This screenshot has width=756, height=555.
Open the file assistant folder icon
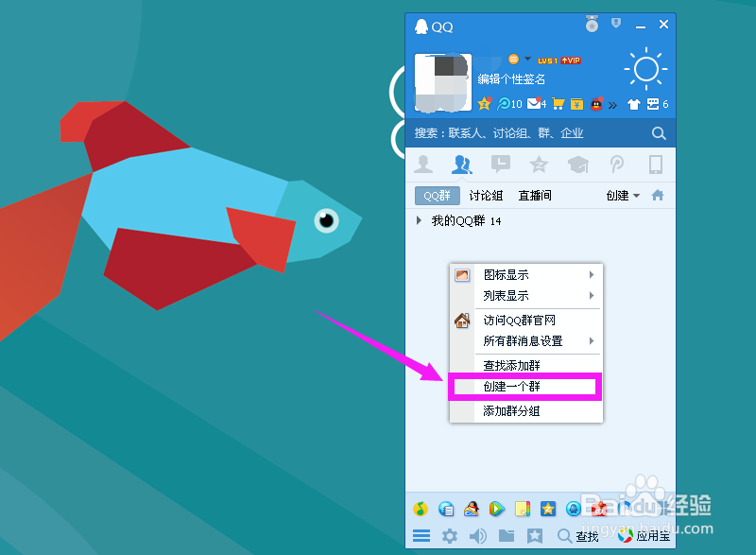pos(507,535)
